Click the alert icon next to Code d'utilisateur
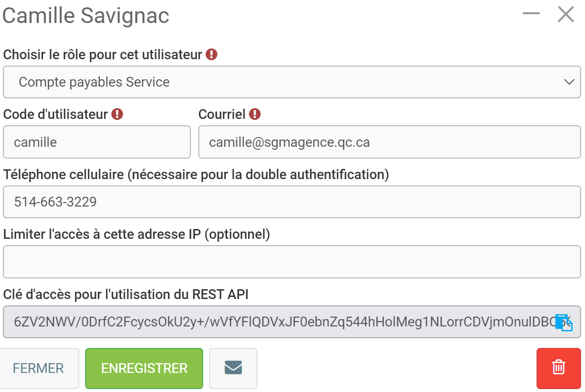This screenshot has height=392, width=585. click(x=117, y=115)
